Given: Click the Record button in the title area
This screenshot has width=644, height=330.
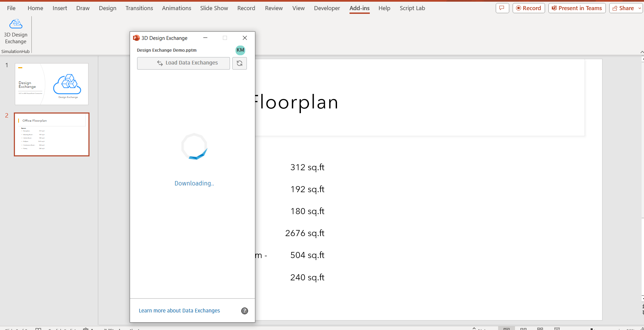Looking at the screenshot, I should (x=529, y=8).
